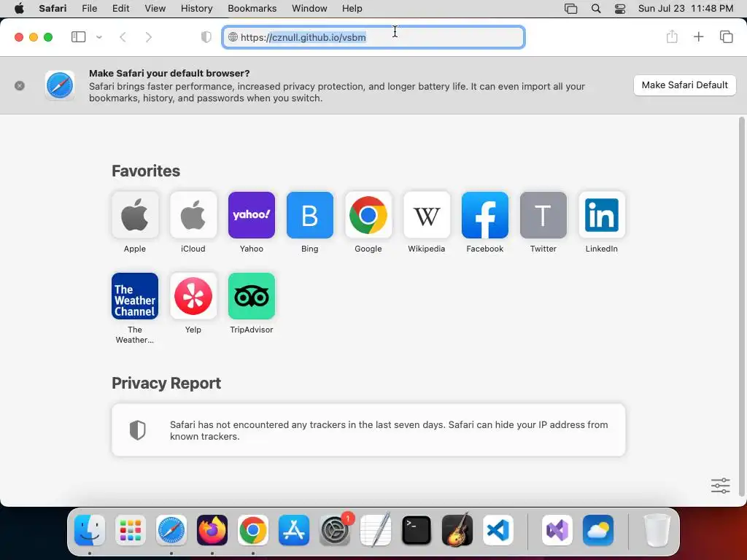Open the Wikipedia favorite

pyautogui.click(x=426, y=215)
